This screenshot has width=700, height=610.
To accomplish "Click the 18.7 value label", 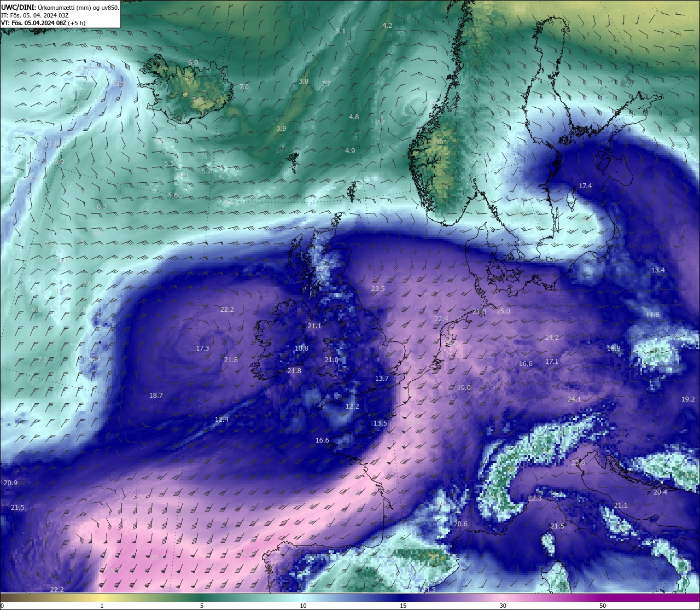I will 156,396.
